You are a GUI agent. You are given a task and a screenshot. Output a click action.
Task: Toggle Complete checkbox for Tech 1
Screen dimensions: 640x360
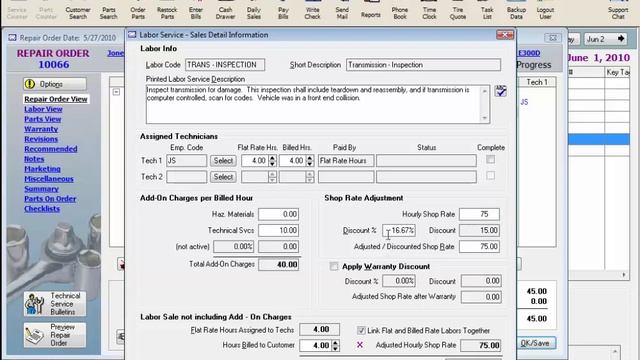[491, 160]
